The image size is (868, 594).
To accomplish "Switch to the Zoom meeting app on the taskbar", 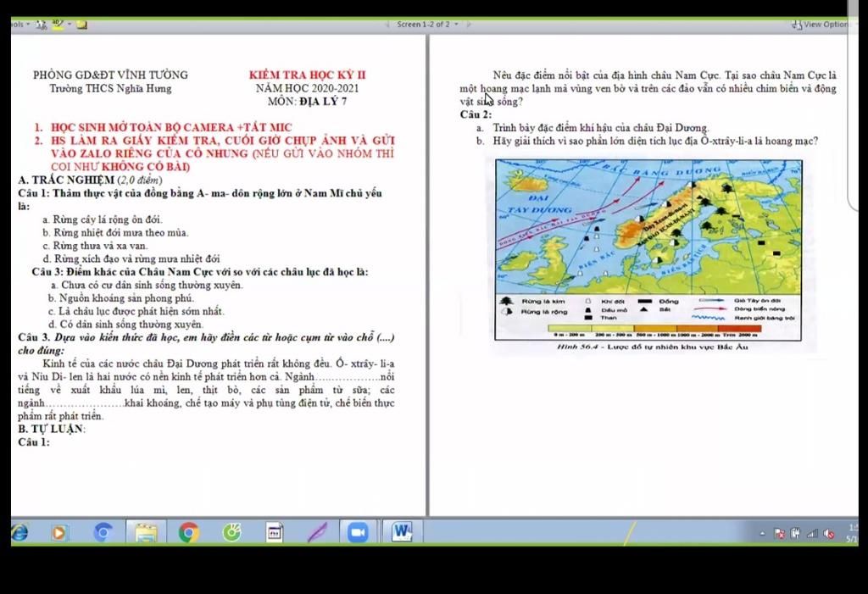I will pos(359,532).
